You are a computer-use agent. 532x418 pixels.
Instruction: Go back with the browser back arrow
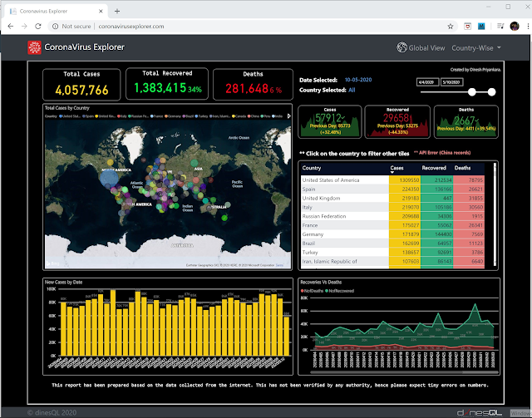(x=11, y=26)
